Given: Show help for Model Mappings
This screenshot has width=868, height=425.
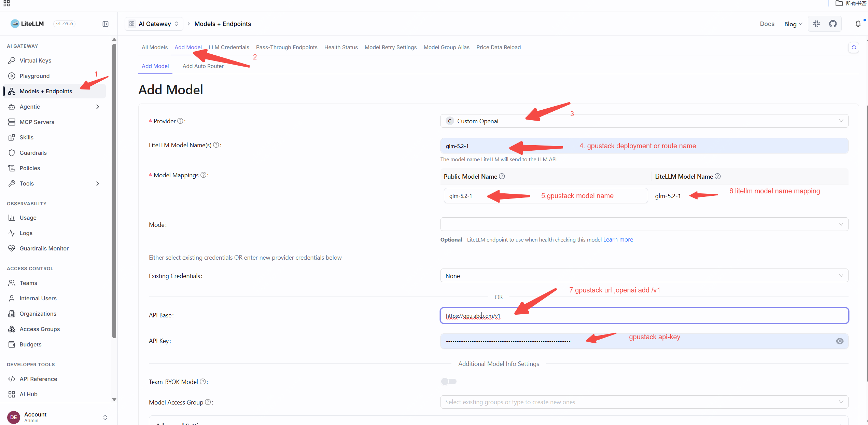Looking at the screenshot, I should tap(204, 175).
